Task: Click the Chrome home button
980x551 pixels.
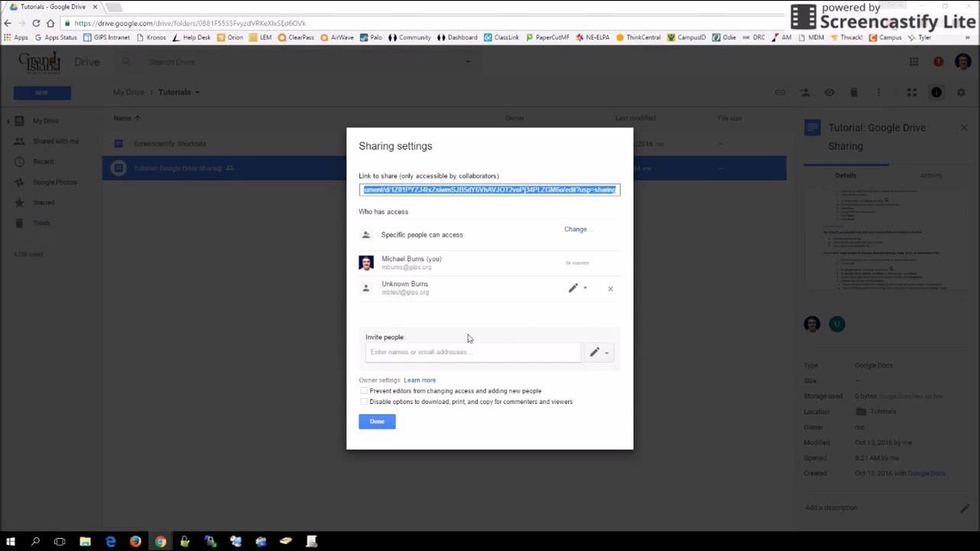Action: (51, 23)
